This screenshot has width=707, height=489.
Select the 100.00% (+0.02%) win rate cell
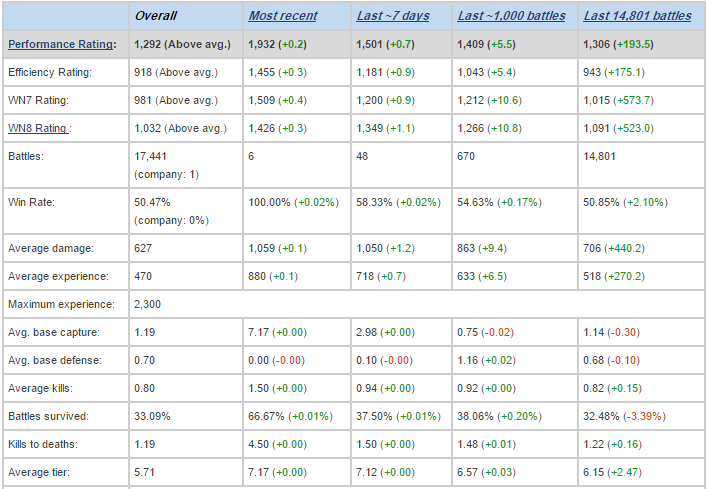point(294,202)
